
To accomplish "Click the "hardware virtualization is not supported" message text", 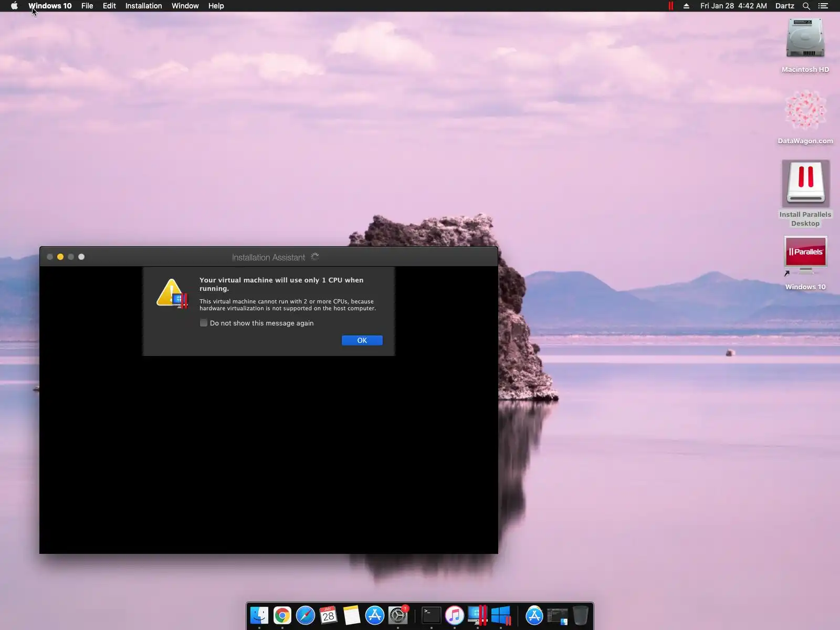I will pyautogui.click(x=288, y=304).
